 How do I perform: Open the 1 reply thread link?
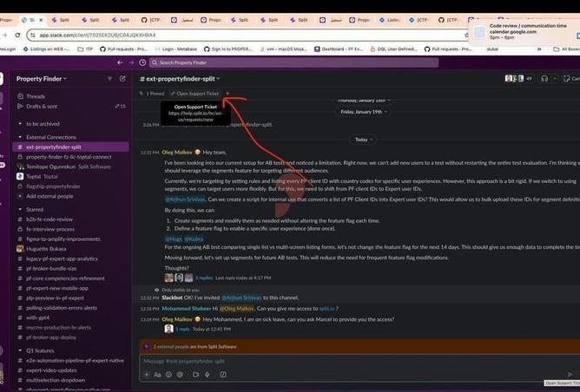pos(182,330)
